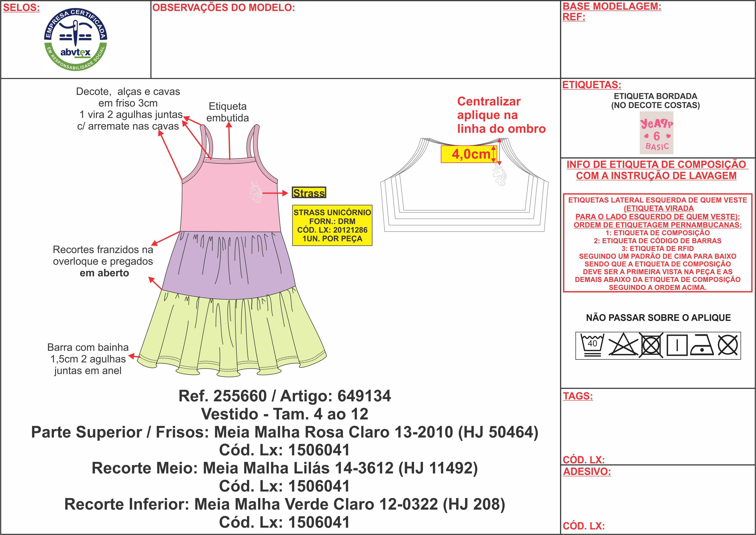Select the YeApp 6 Basic embroidered tag image

[656, 133]
